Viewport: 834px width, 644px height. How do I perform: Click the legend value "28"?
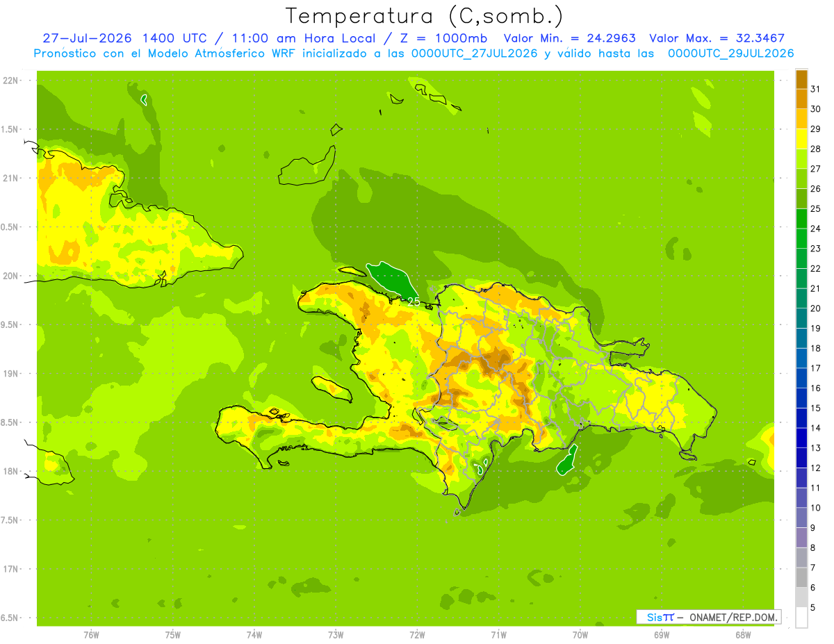[816, 149]
